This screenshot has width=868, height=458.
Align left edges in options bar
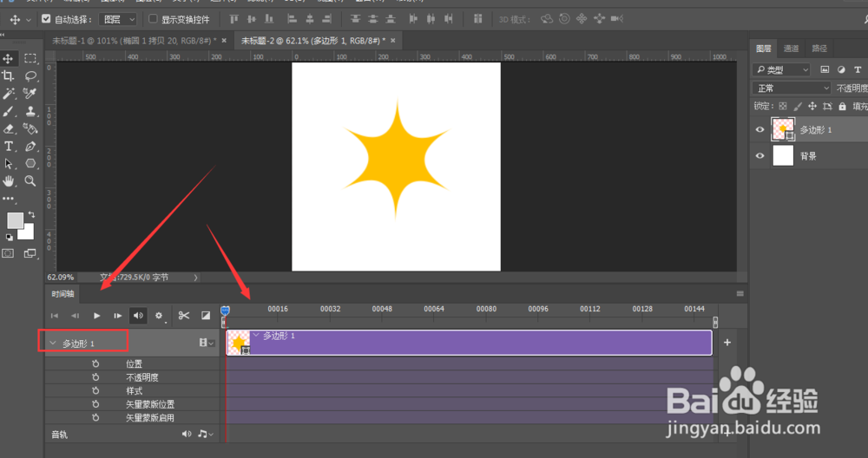click(x=292, y=19)
